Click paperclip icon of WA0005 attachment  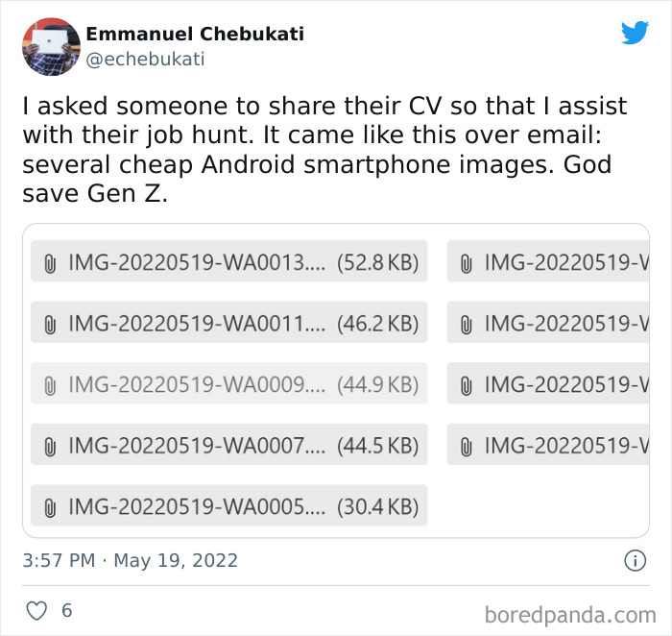coord(50,507)
